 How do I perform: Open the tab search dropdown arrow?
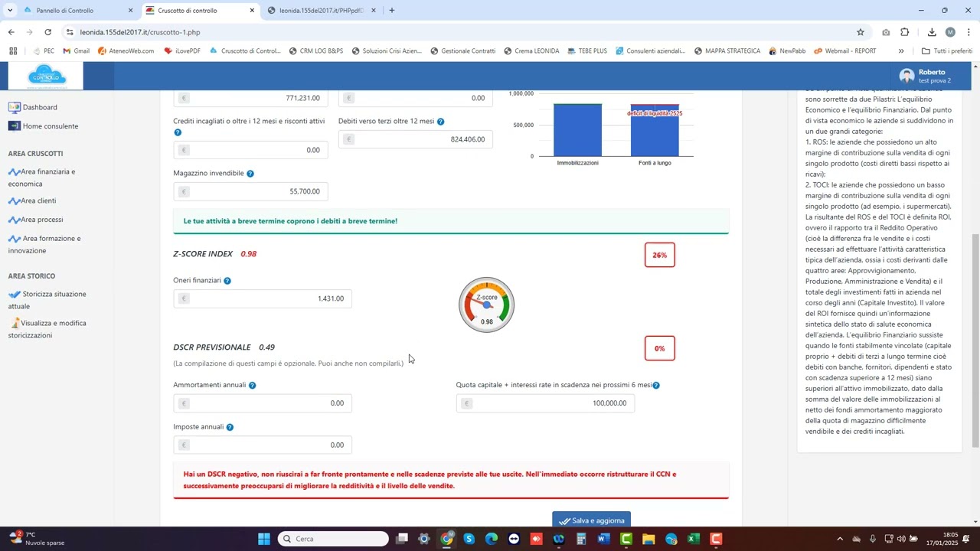(10, 11)
